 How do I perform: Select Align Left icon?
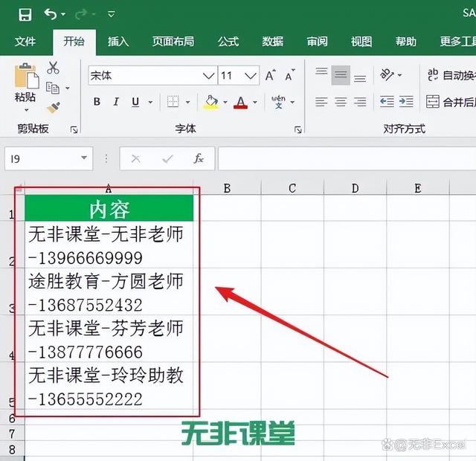pyautogui.click(x=321, y=102)
